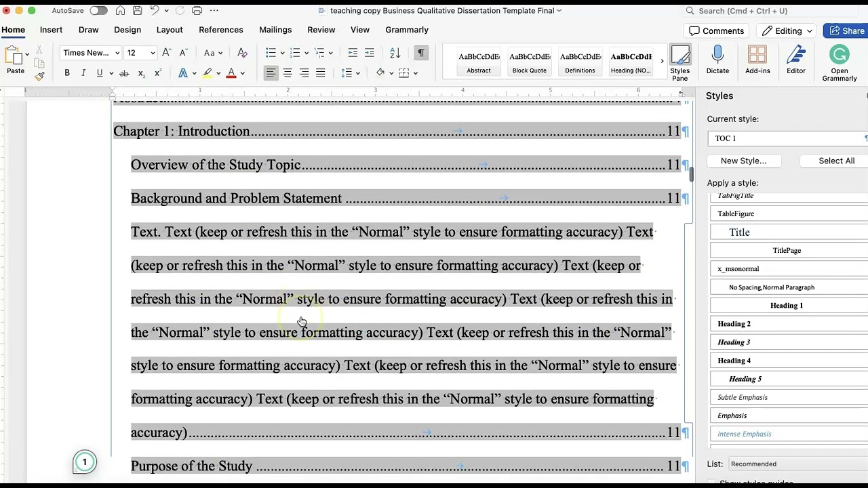Open the Grammarly ribbon tab

click(x=407, y=30)
